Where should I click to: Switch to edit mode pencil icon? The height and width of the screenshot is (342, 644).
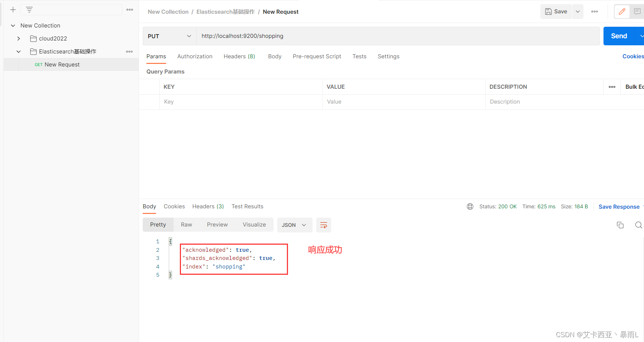[622, 12]
